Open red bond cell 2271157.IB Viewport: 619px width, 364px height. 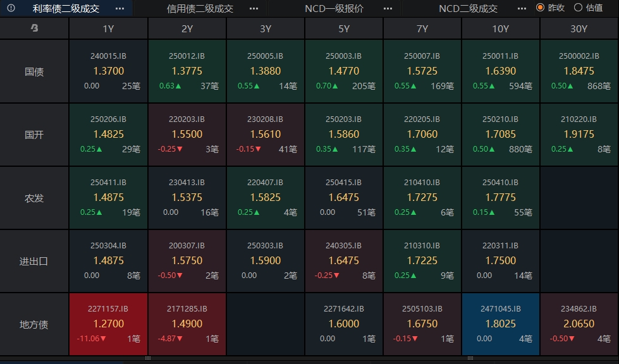point(108,324)
